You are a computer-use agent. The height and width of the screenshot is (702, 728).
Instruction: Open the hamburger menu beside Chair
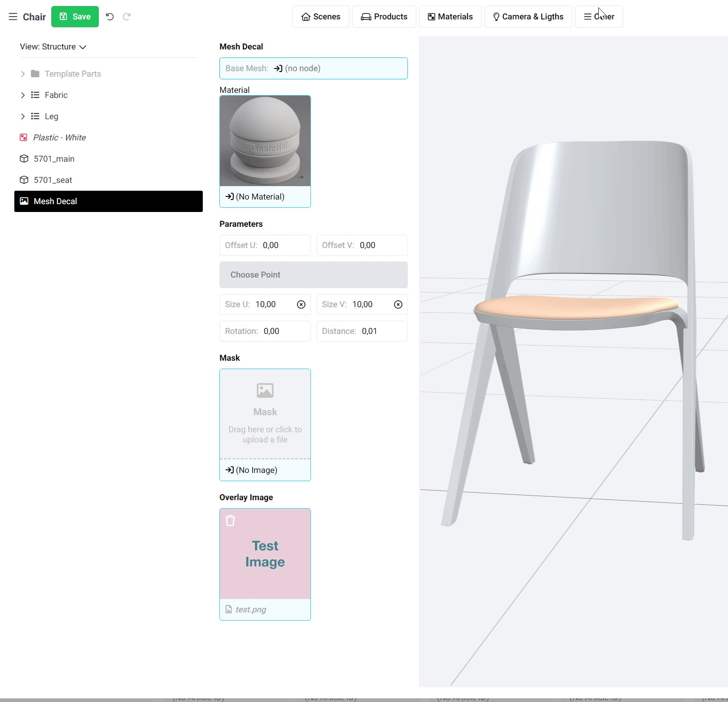13,17
